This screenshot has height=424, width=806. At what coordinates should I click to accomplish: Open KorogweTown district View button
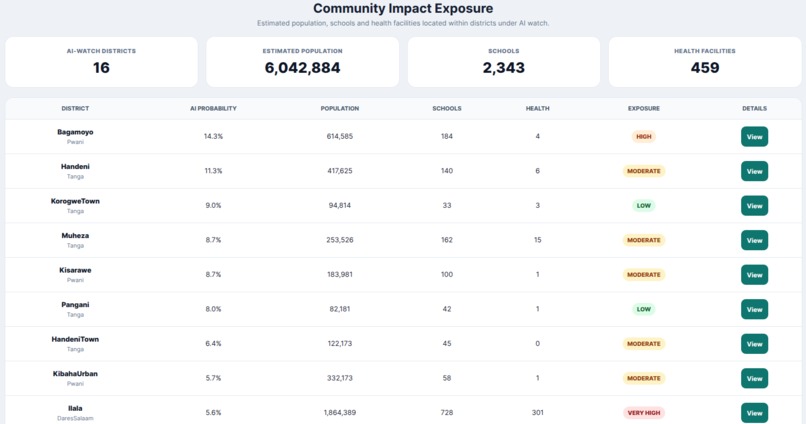[x=754, y=206]
